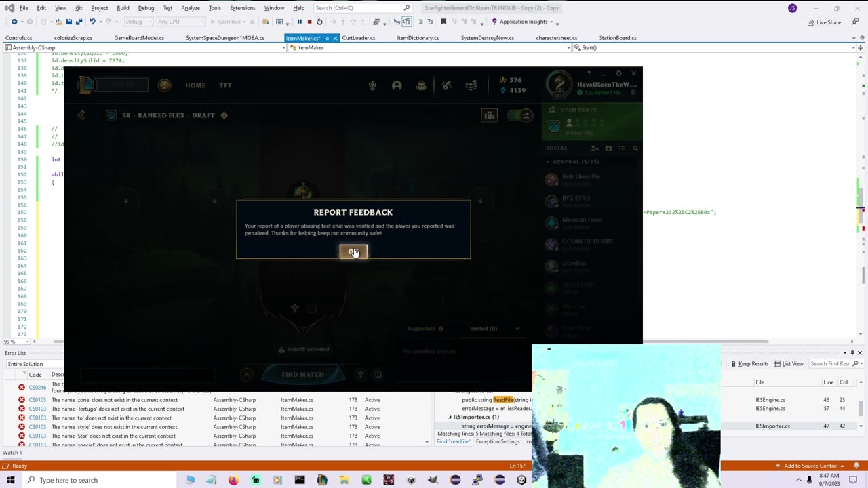The image size is (868, 488).
Task: Pause debugging with Break All button
Action: tap(299, 22)
